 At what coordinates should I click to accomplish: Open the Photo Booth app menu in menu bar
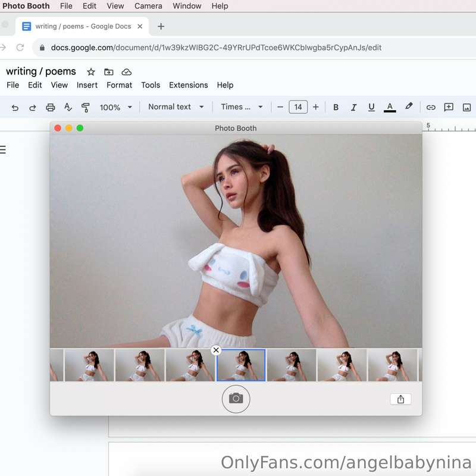coord(26,6)
